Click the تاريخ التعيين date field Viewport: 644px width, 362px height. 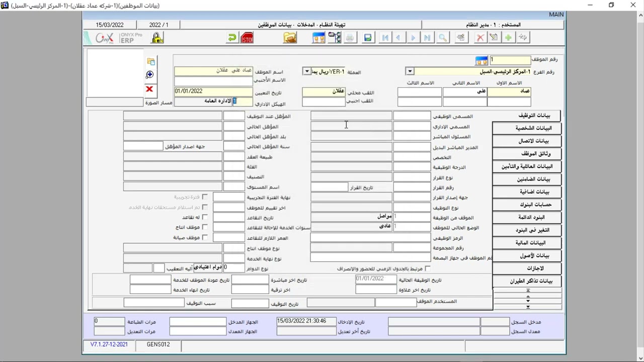[213, 92]
